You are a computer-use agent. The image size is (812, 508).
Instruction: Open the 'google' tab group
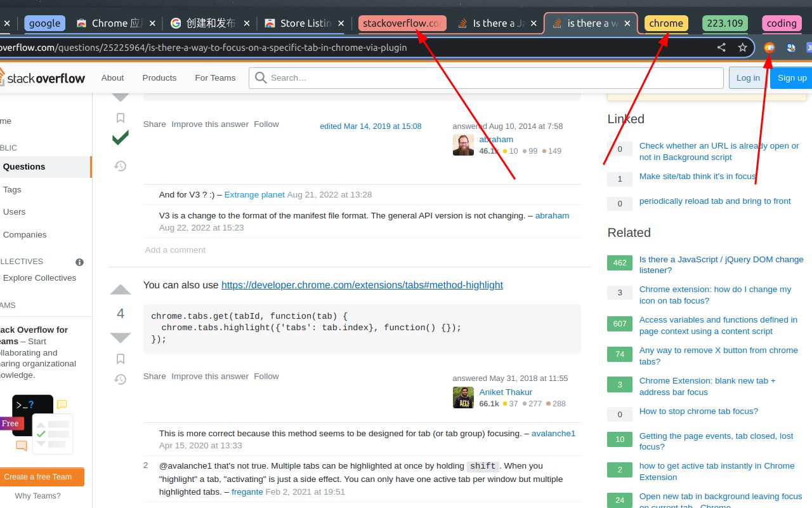(44, 23)
